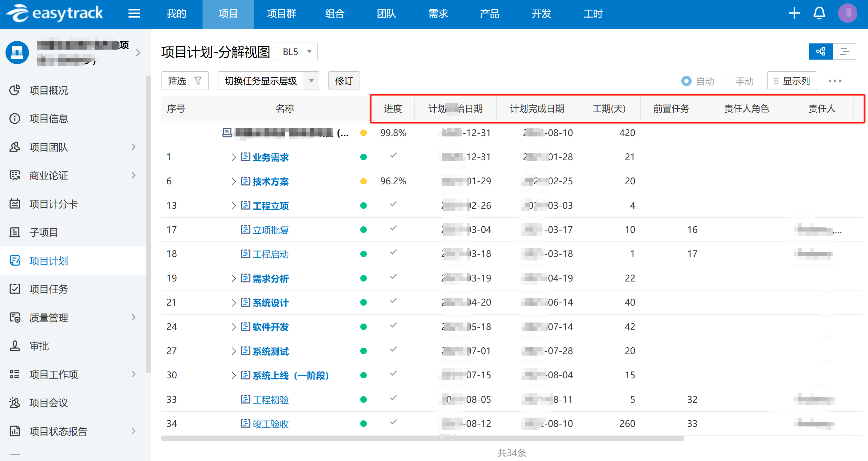Open the 工时 top menu
Screen dimensions: 868x461
point(593,14)
